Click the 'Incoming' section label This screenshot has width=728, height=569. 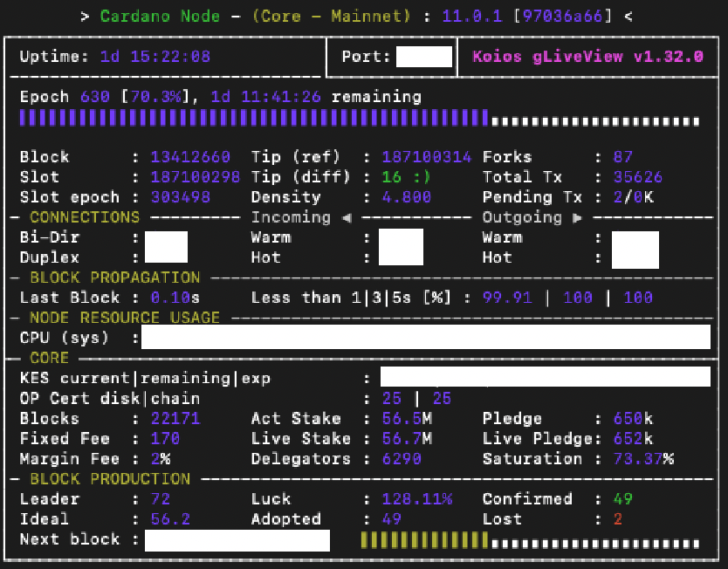point(291,217)
